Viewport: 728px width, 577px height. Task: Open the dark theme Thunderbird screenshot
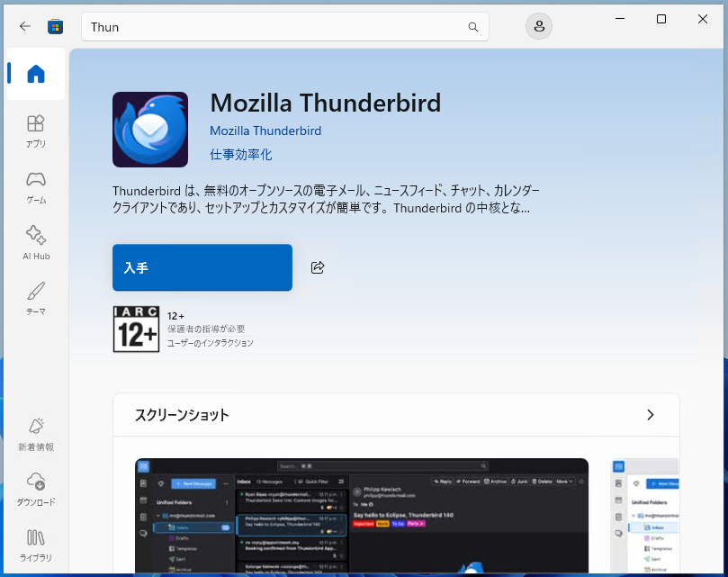(362, 516)
